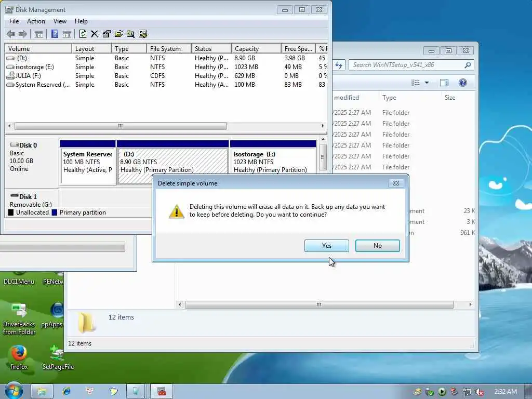Click the CDFS file system cell
The width and height of the screenshot is (532, 399).
pos(157,76)
